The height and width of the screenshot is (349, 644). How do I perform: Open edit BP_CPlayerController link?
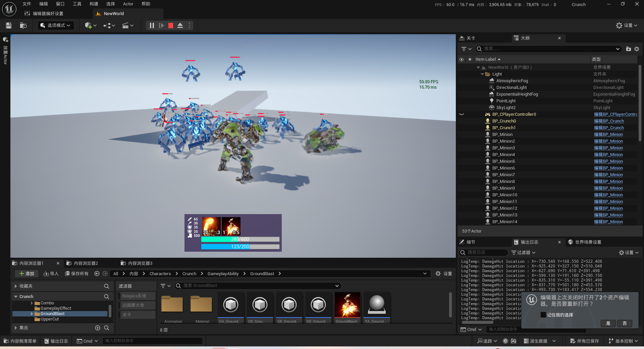[x=615, y=114]
